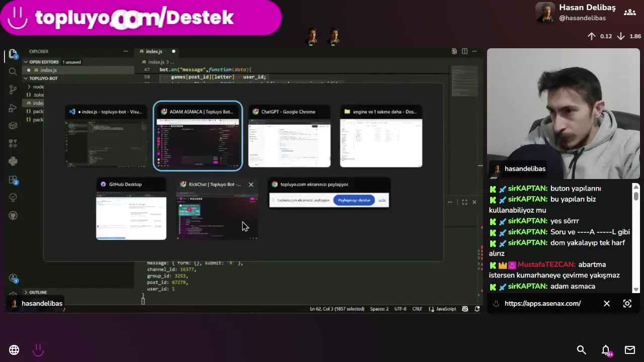Click Paylaşımı durdur button

click(354, 200)
